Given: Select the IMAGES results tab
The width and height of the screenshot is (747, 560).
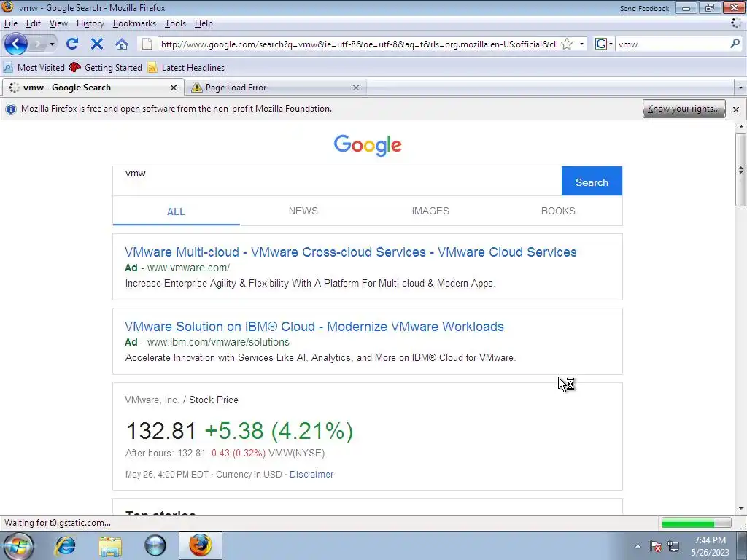Looking at the screenshot, I should point(430,211).
